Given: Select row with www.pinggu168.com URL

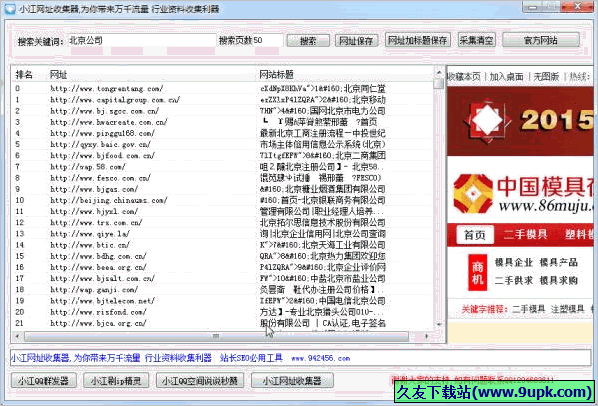Looking at the screenshot, I should (x=223, y=133).
